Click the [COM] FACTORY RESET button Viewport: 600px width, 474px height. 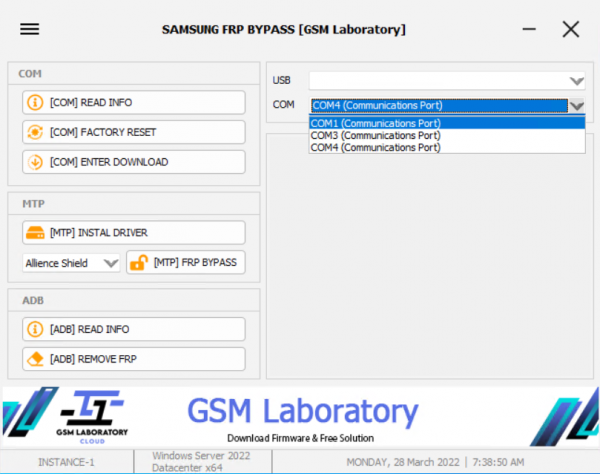(x=134, y=132)
